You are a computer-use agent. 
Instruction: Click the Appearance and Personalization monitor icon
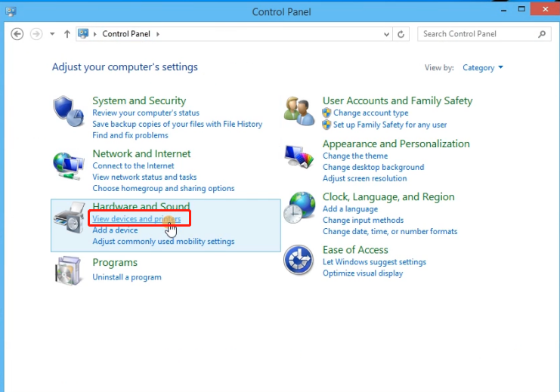coord(299,156)
